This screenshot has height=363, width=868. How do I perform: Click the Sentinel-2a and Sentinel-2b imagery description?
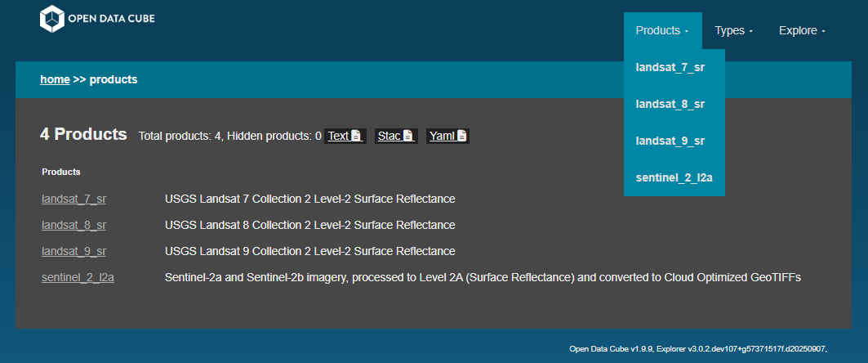483,278
